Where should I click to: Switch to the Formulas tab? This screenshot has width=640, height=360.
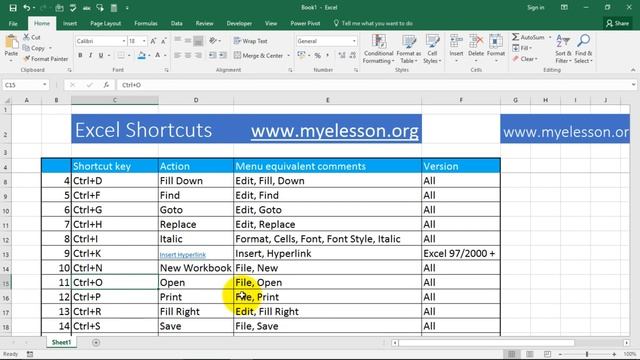(x=146, y=24)
